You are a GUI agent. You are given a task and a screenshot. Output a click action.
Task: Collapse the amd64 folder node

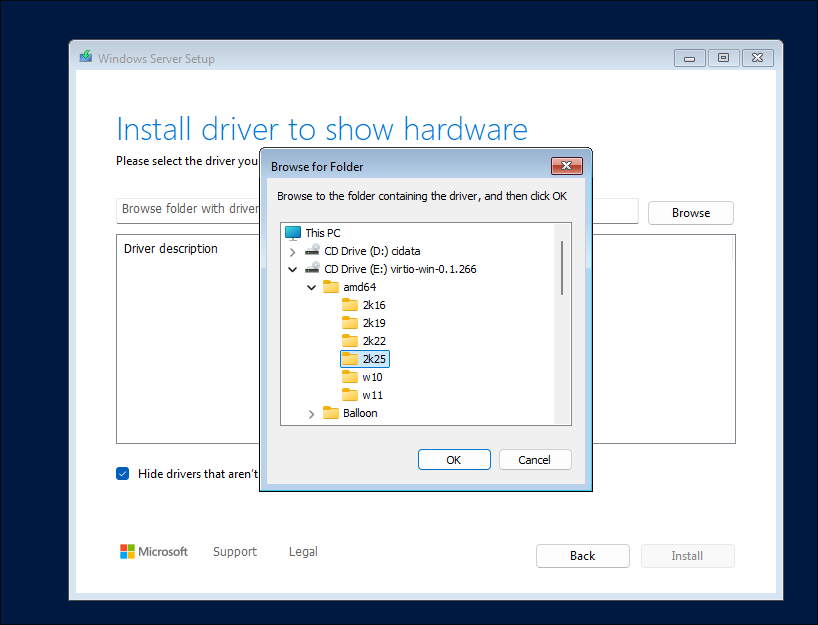[x=311, y=287]
